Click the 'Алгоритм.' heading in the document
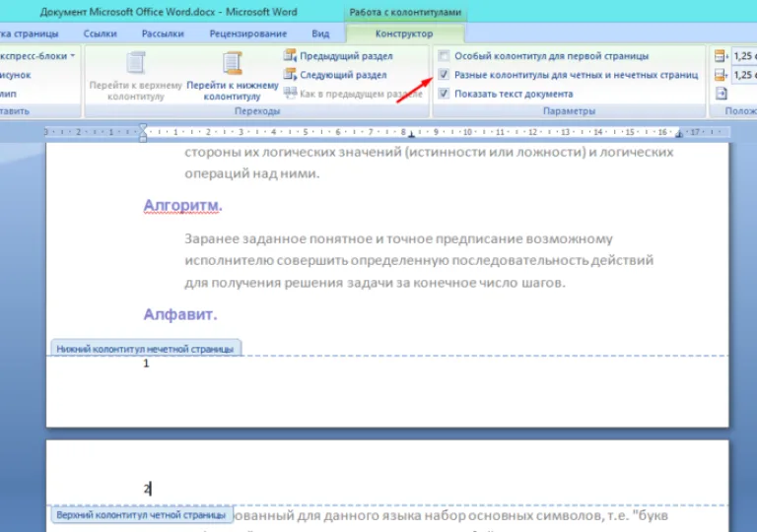This screenshot has height=532, width=757. 183,205
